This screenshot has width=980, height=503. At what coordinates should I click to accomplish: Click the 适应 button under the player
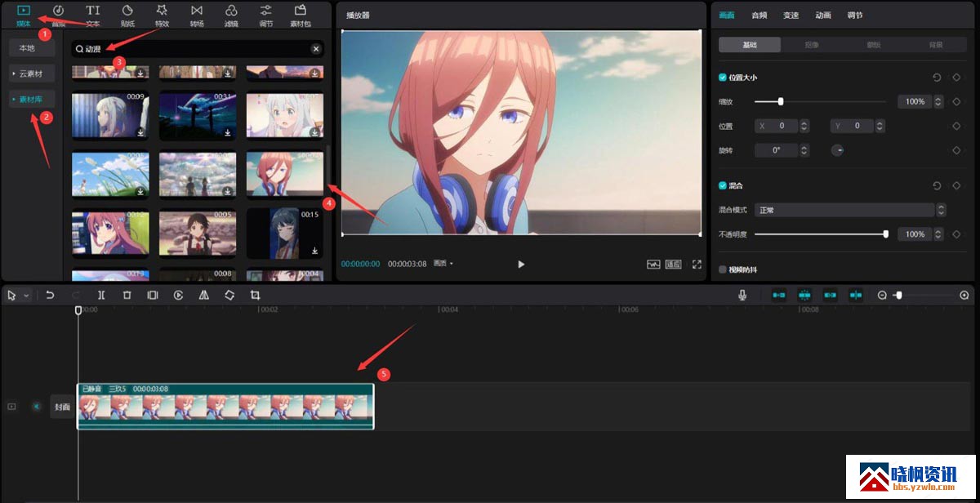[x=674, y=264]
